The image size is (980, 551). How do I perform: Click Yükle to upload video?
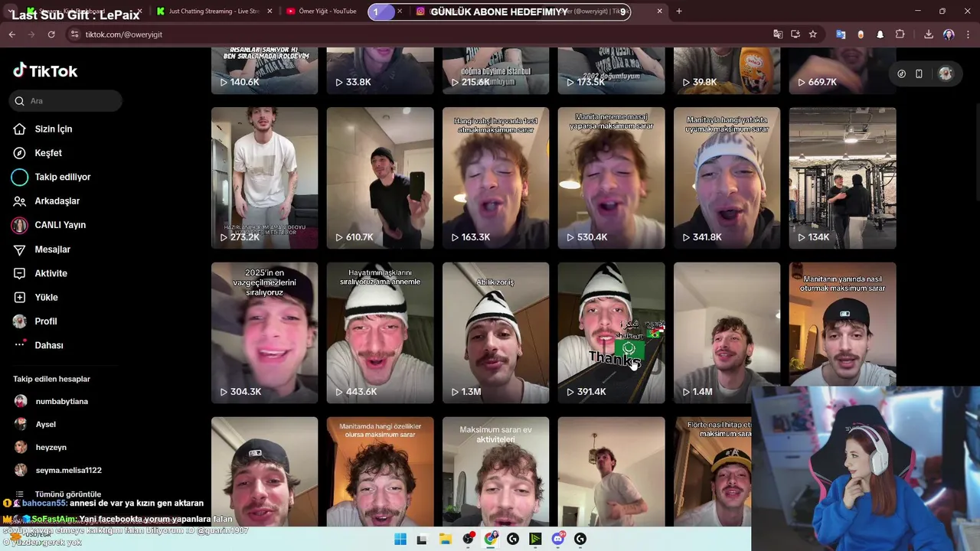click(46, 297)
